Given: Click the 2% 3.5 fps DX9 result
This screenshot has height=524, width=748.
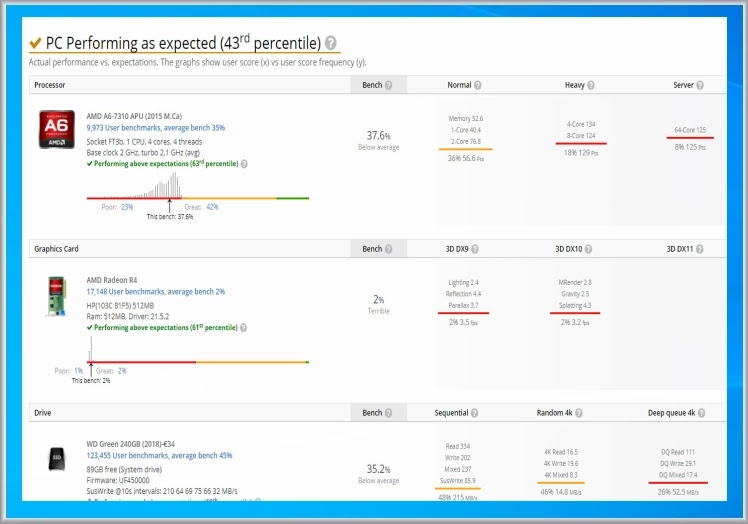Looking at the screenshot, I should point(463,323).
